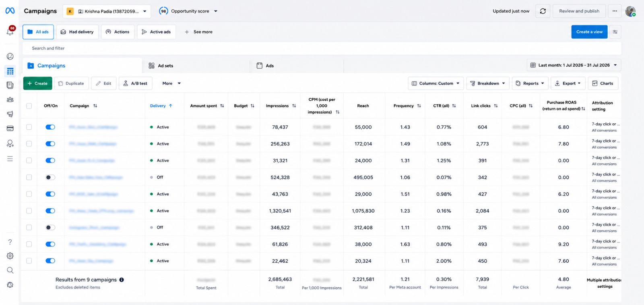Expand the Breakdown dropdown
Screen dimensions: 644x305
(488, 83)
